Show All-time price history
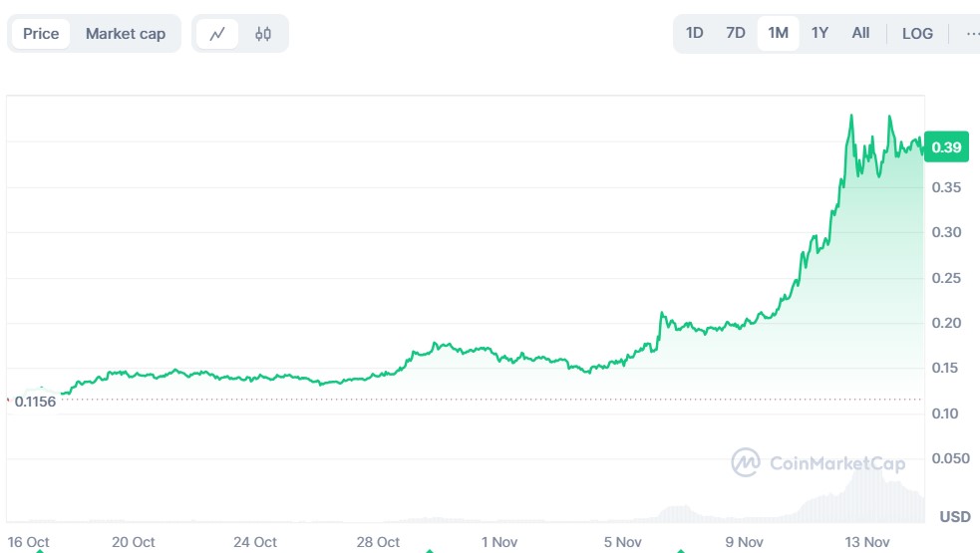Screen dimensions: 980x553 tap(860, 34)
